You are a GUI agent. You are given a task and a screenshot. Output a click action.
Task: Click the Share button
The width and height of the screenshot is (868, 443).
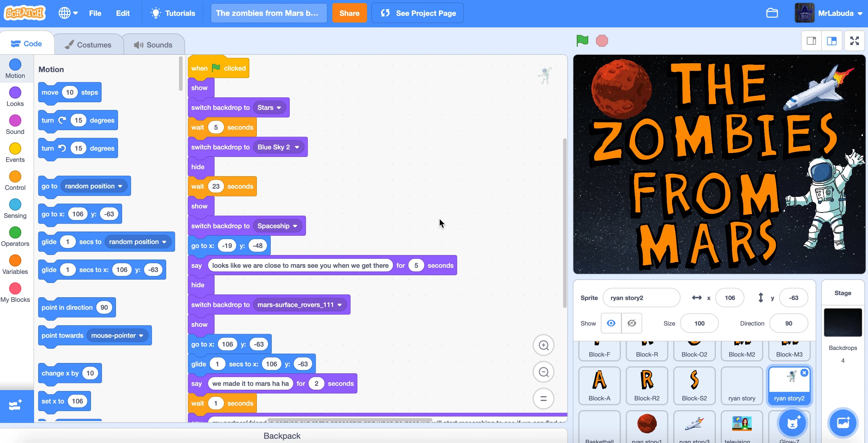click(x=349, y=13)
